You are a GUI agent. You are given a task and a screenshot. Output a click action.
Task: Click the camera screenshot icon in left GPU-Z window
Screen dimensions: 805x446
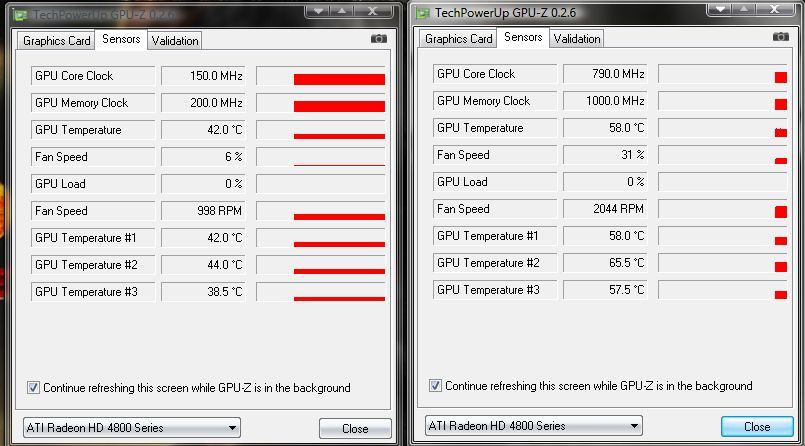(x=379, y=39)
